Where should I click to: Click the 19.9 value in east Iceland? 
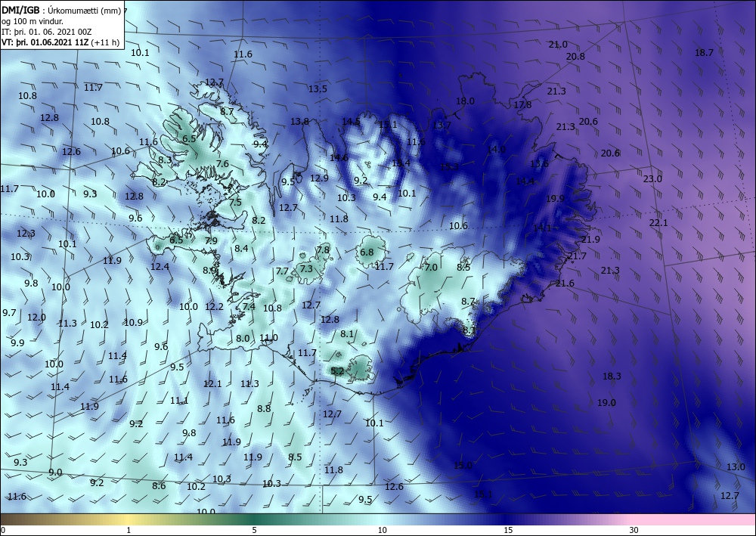[x=555, y=199]
